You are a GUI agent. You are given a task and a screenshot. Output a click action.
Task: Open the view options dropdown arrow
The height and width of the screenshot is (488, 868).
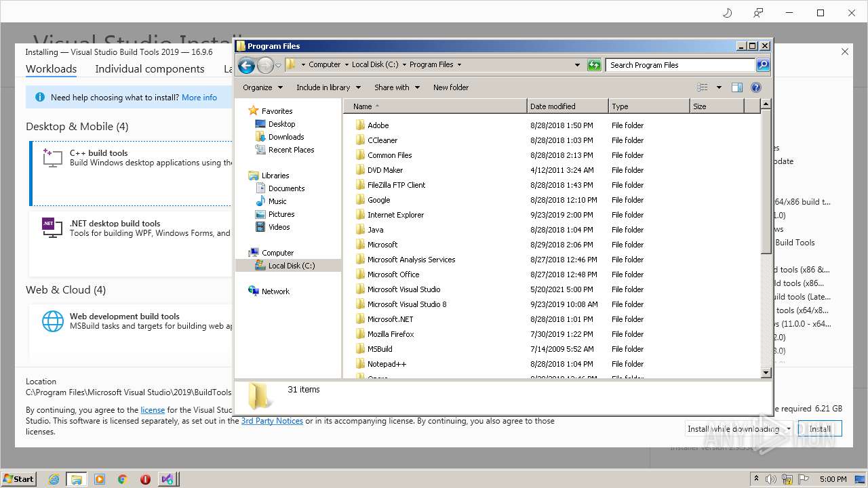click(x=719, y=87)
